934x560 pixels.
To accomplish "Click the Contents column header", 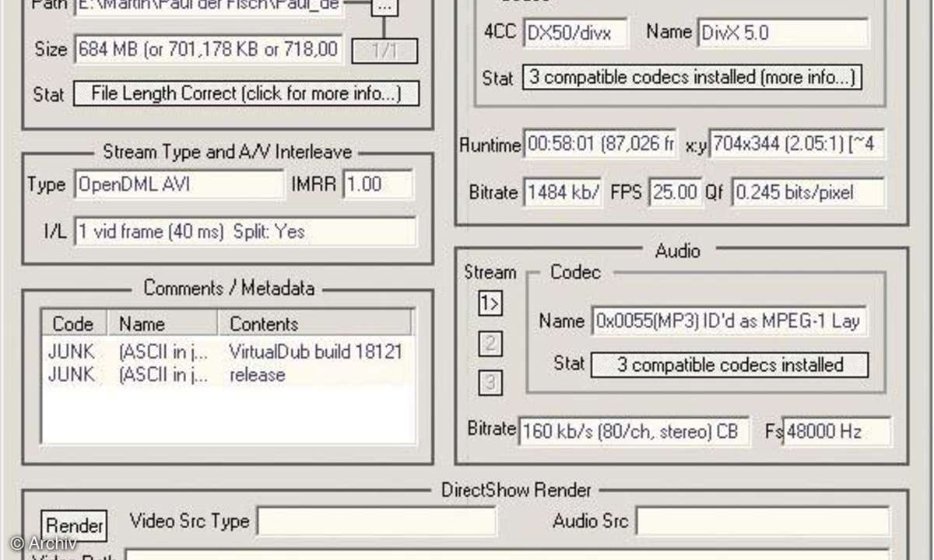I will click(314, 324).
